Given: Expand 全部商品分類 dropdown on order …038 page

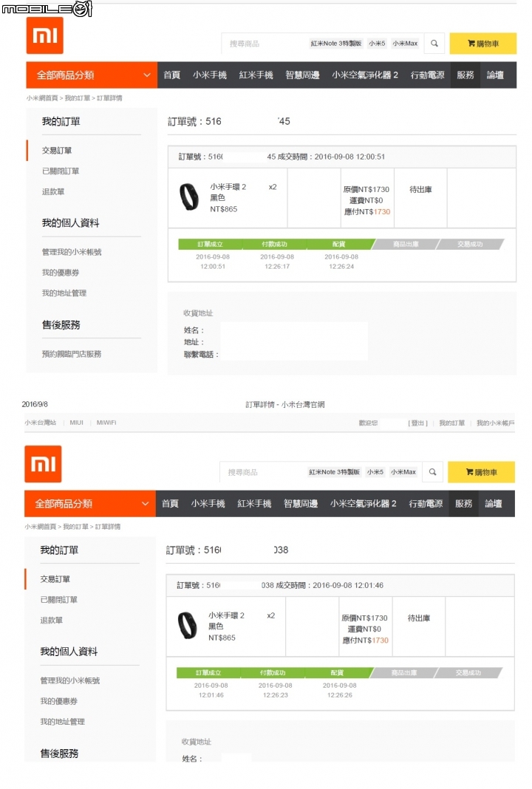Looking at the screenshot, I should [90, 504].
